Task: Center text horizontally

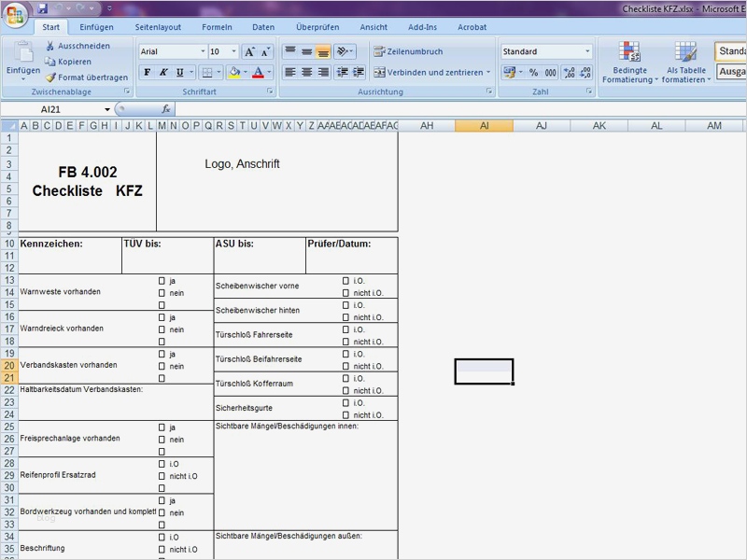Action: 307,73
